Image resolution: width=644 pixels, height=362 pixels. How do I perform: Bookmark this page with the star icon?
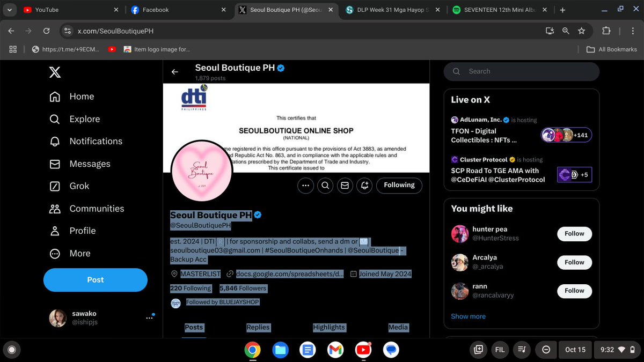click(582, 31)
